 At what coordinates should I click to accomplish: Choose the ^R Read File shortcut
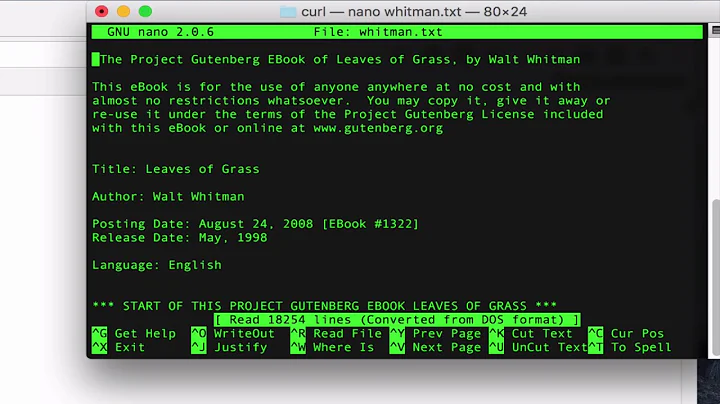[x=336, y=333]
